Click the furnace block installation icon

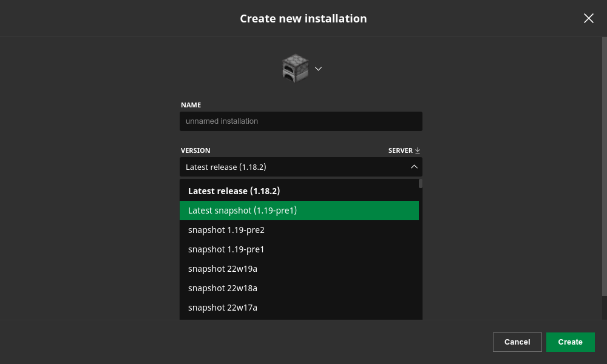pos(296,69)
